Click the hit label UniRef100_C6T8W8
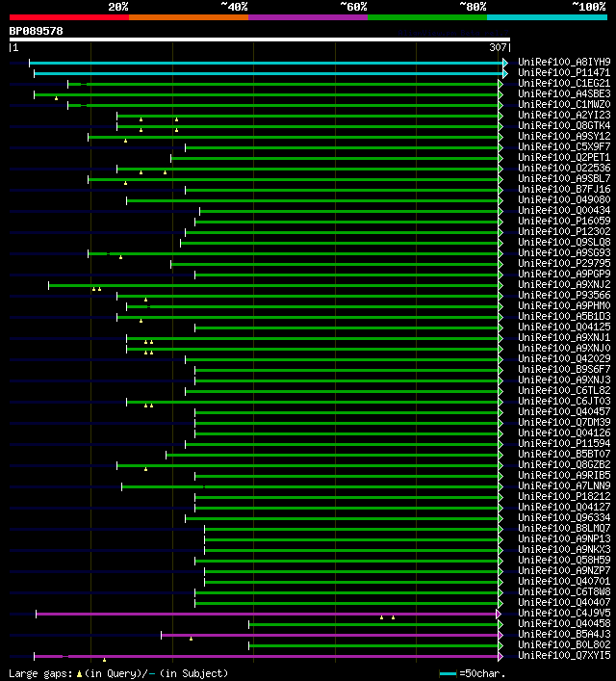The image size is (616, 681). pyautogui.click(x=564, y=592)
